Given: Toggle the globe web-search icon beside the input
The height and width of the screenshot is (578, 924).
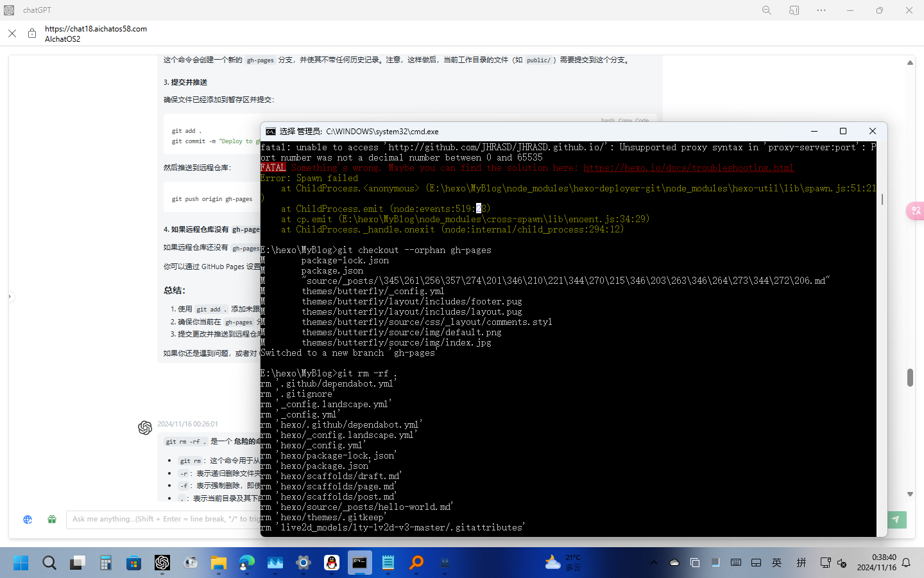Looking at the screenshot, I should click(28, 520).
